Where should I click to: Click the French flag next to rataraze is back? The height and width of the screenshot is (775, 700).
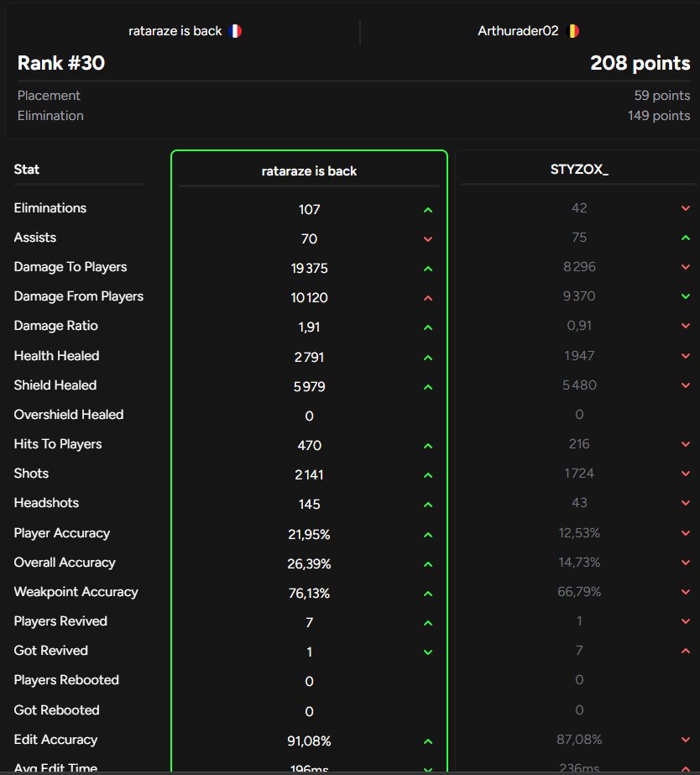(x=235, y=31)
